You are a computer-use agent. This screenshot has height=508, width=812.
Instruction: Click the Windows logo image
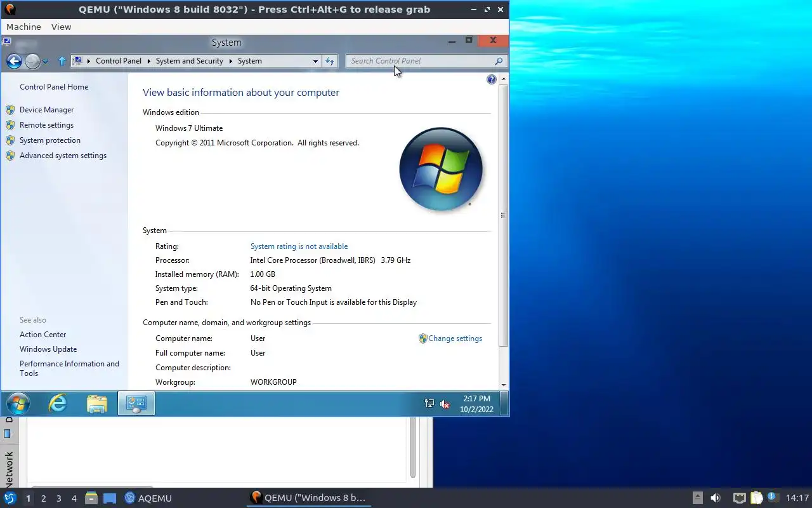click(441, 170)
